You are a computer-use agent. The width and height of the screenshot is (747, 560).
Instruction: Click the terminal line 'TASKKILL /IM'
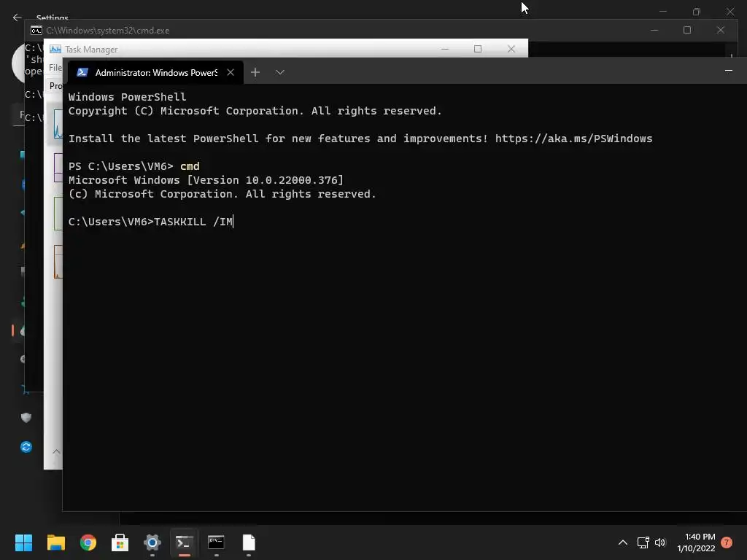pos(193,222)
